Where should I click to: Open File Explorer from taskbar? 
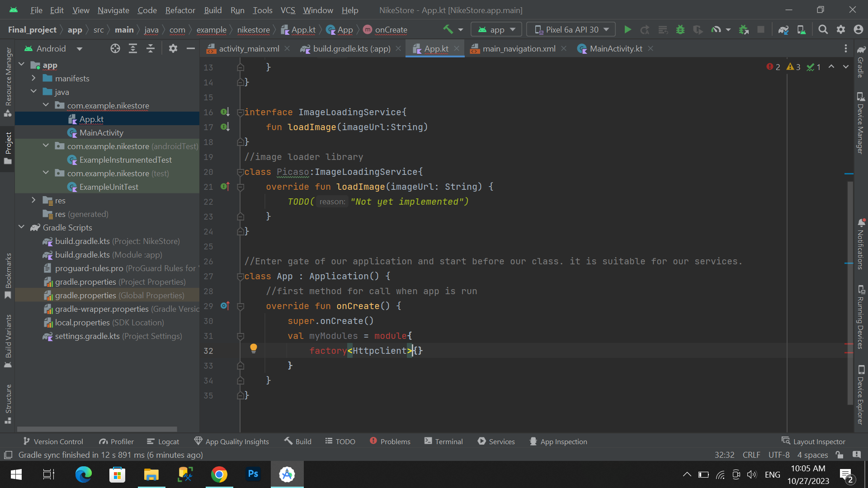(x=151, y=474)
